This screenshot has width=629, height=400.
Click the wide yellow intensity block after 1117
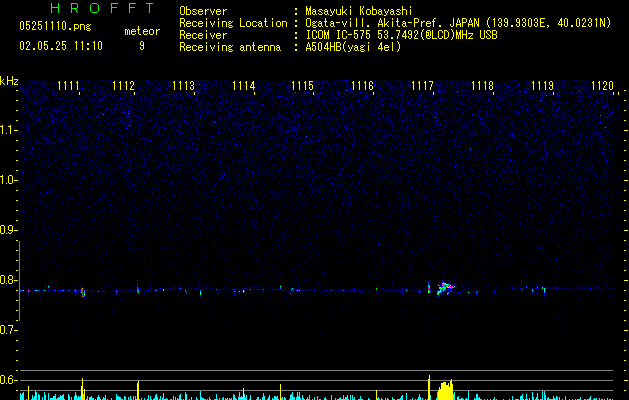pos(445,390)
